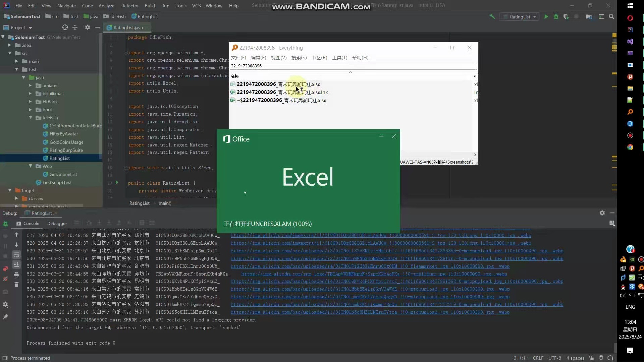Click the UTF-8 encoding in status bar
644x362 pixels.
(x=554, y=358)
